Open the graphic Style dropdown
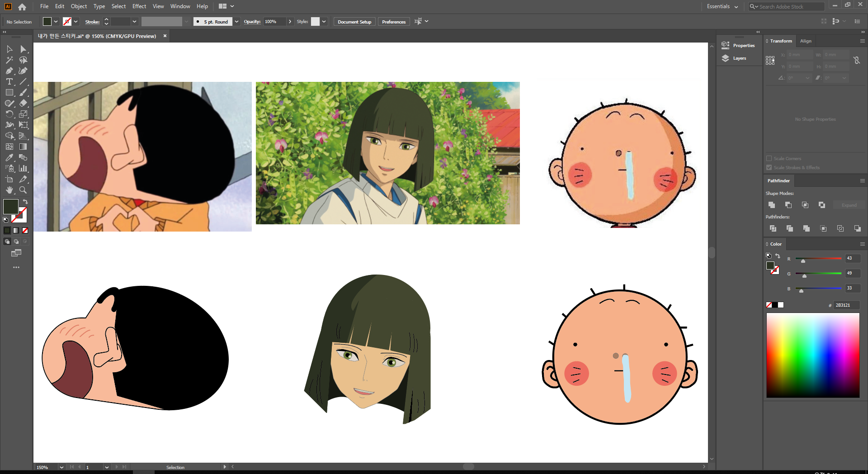868x474 pixels. (x=324, y=21)
